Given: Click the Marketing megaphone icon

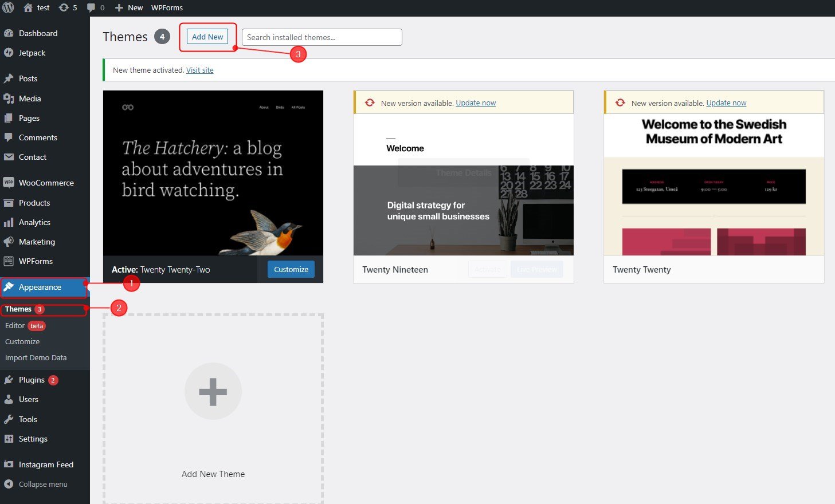Looking at the screenshot, I should click(x=9, y=242).
